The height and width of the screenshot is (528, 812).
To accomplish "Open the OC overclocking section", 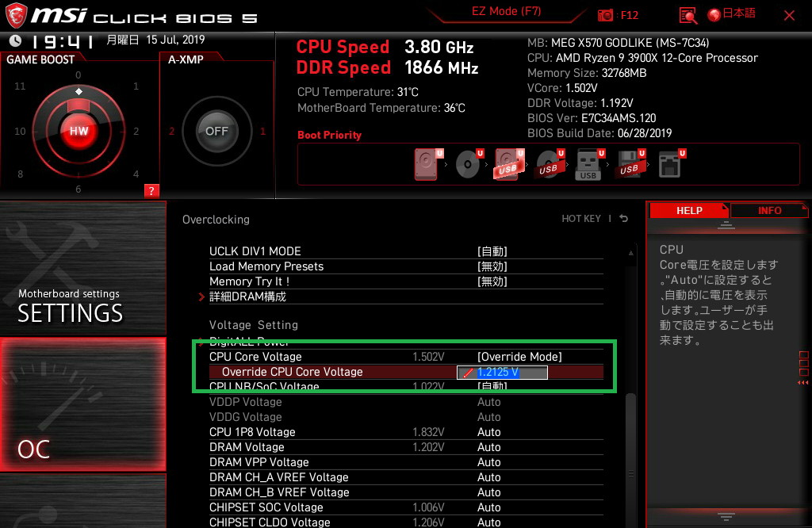I will [82, 405].
